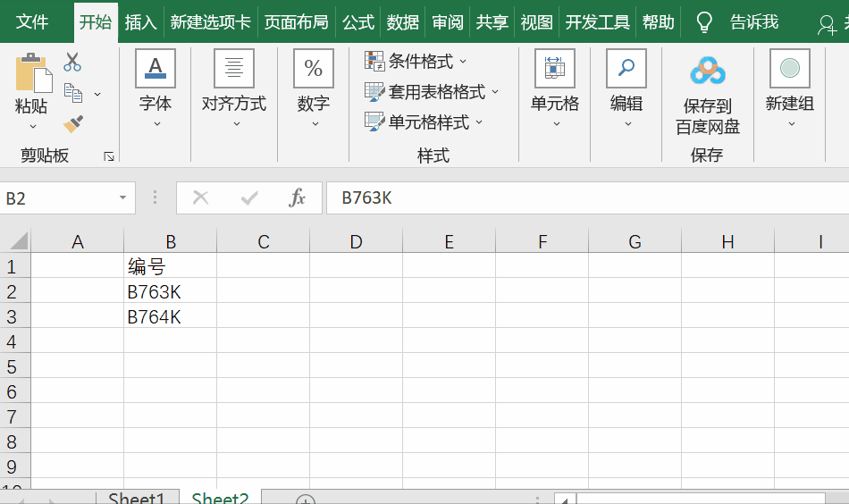The height and width of the screenshot is (504, 849).
Task: Click the insert function fx icon
Action: pyautogui.click(x=298, y=197)
